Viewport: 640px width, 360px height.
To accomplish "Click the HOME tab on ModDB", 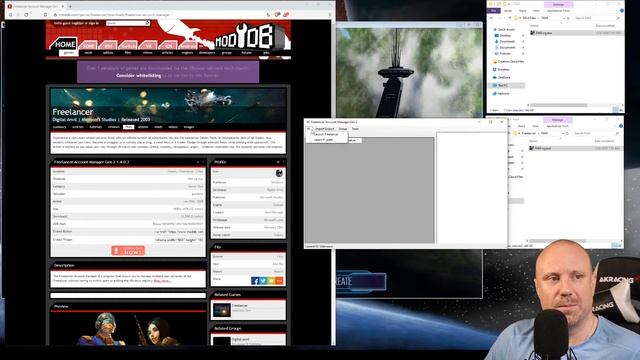I will tap(64, 44).
